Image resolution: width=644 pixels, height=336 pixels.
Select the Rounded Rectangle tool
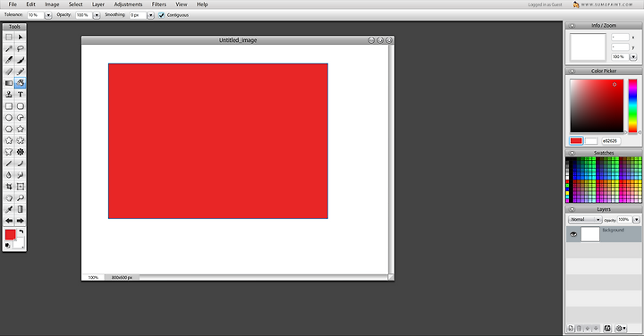tap(20, 106)
